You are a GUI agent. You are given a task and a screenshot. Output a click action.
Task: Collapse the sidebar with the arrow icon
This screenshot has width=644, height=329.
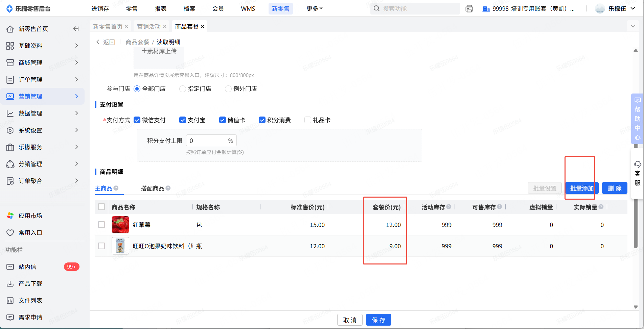pyautogui.click(x=76, y=29)
